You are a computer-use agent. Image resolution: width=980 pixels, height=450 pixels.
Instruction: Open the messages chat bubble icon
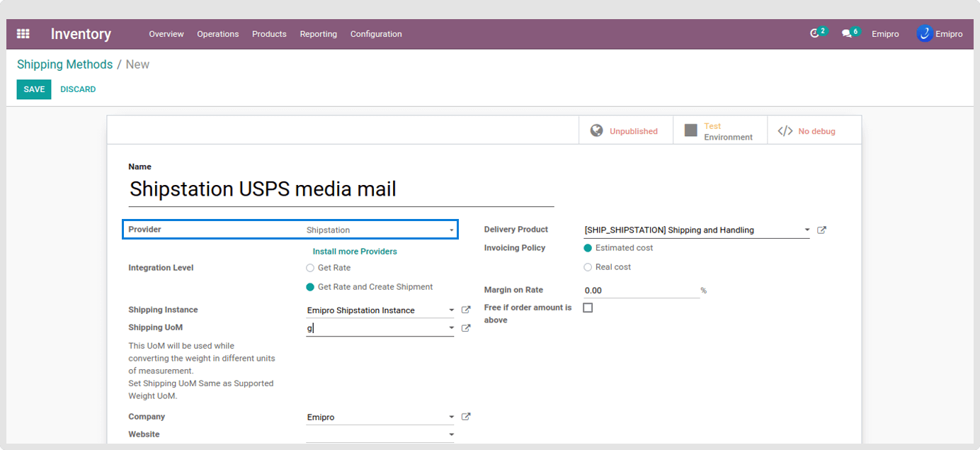[846, 34]
